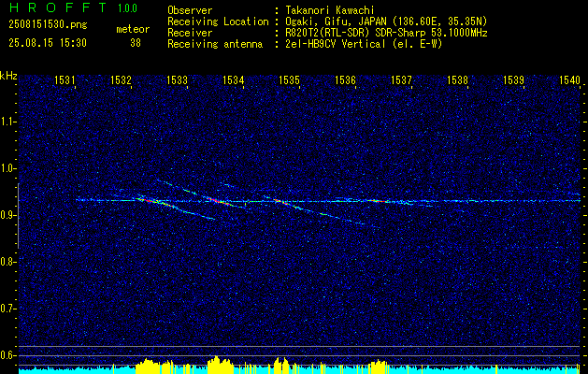588x374 pixels.
Task: Click the Receiving Location field label
Action: click(218, 22)
